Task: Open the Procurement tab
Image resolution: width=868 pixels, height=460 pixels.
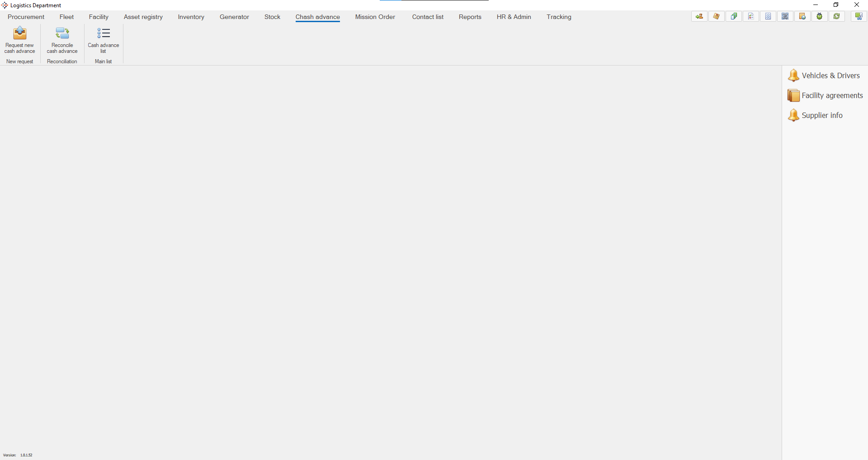Action: click(26, 17)
